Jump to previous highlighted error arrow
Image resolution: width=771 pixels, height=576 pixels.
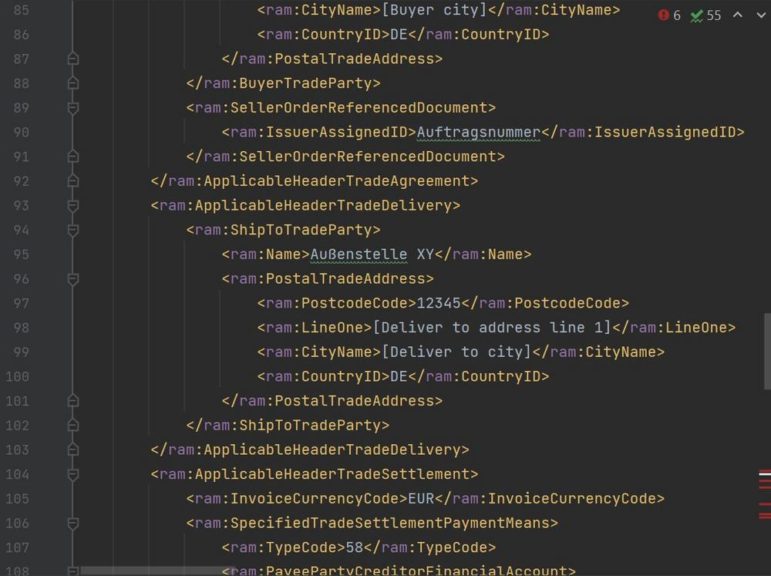pyautogui.click(x=738, y=17)
